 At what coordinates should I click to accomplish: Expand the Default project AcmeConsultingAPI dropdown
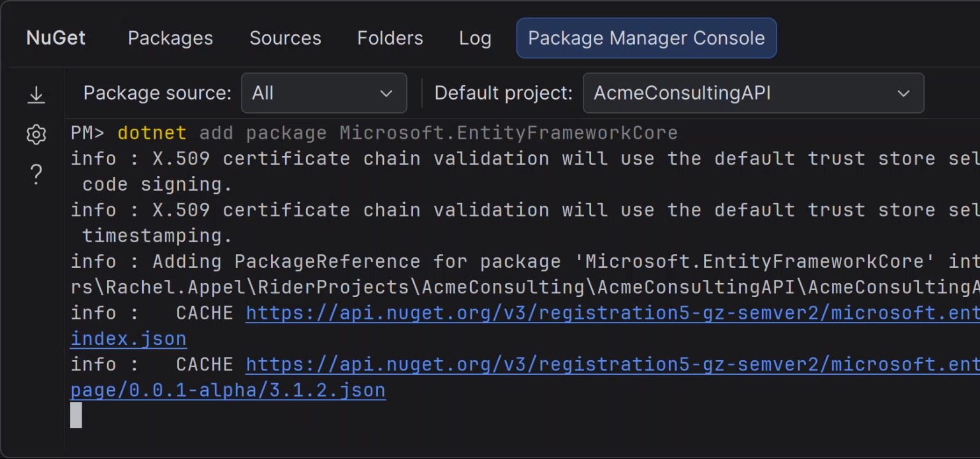(752, 93)
